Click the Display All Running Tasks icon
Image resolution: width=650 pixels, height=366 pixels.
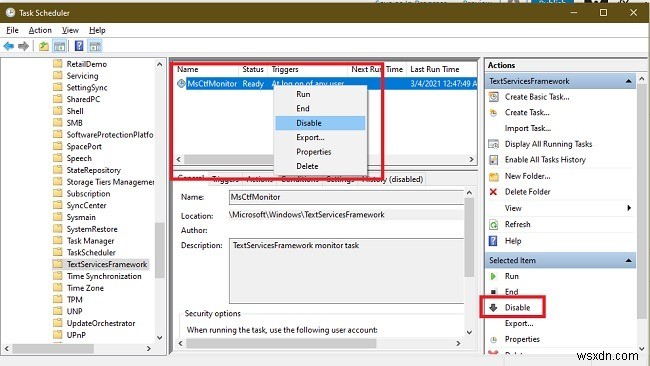[x=493, y=144]
